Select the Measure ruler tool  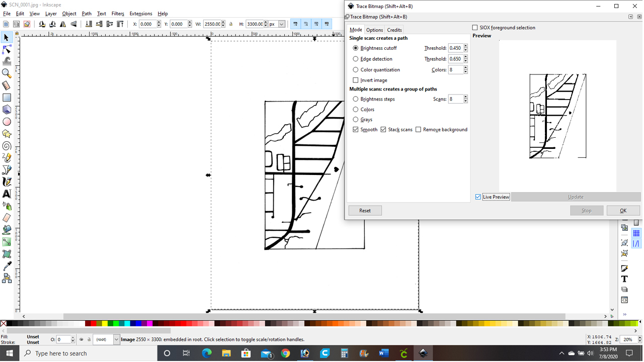tap(7, 86)
